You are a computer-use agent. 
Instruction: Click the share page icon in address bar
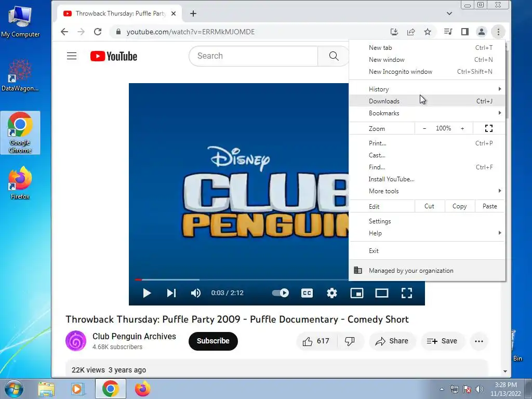(x=411, y=32)
